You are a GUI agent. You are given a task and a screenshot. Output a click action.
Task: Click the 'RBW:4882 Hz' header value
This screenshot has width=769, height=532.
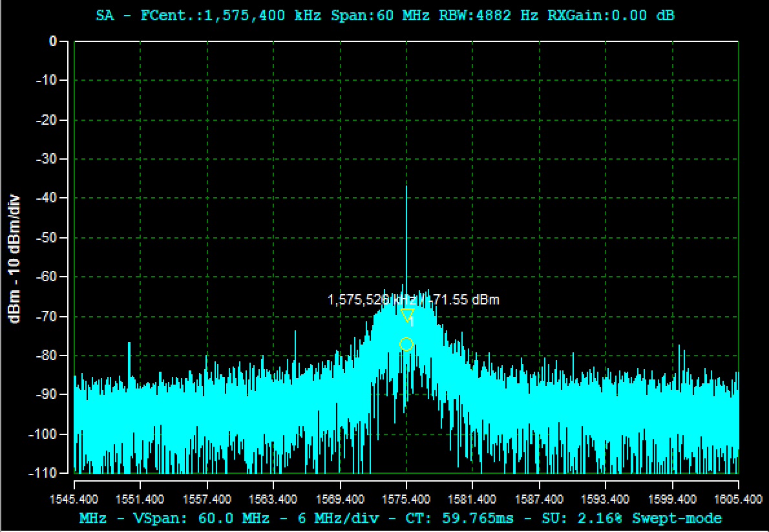489,16
